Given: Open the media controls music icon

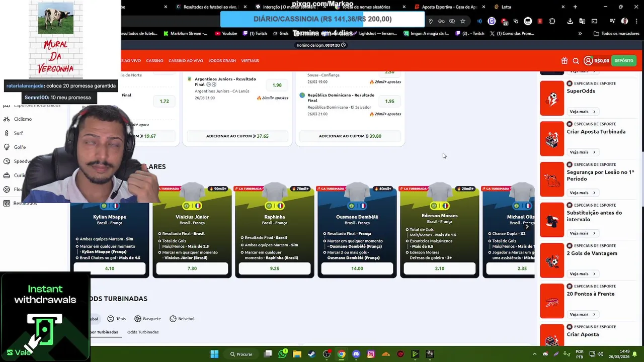Looking at the screenshot, I should click(612, 21).
